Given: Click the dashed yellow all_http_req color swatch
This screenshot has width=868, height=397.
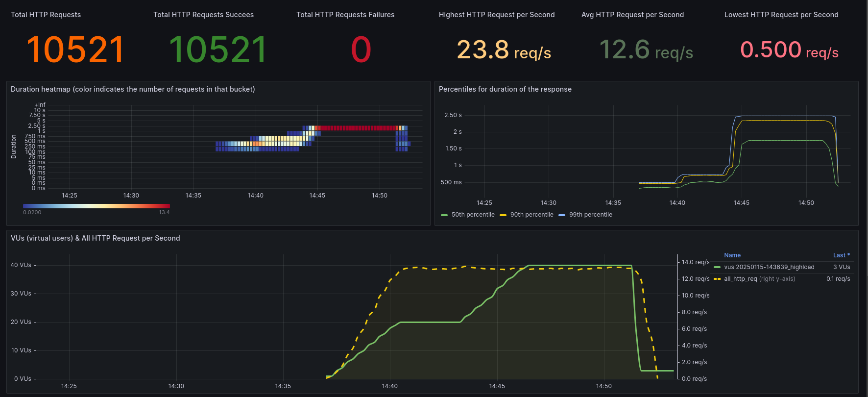Looking at the screenshot, I should [x=717, y=279].
